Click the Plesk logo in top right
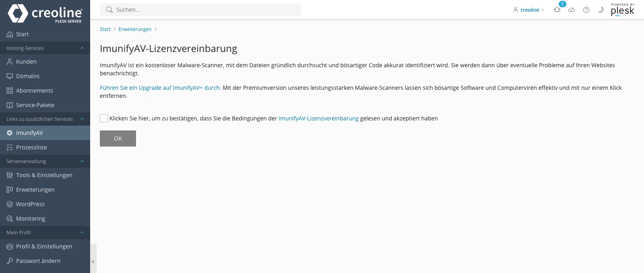The width and height of the screenshot is (644, 273). [x=623, y=10]
